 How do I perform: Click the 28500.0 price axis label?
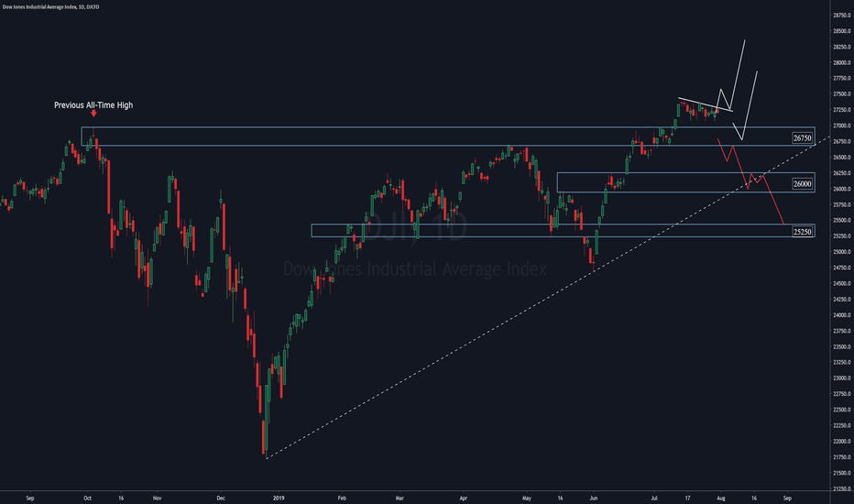point(841,31)
